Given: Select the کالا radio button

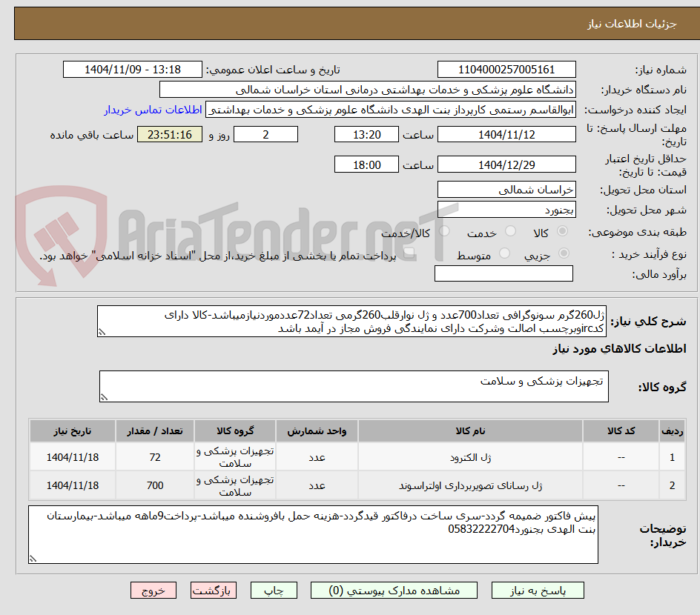Looking at the screenshot, I should (x=563, y=231).
